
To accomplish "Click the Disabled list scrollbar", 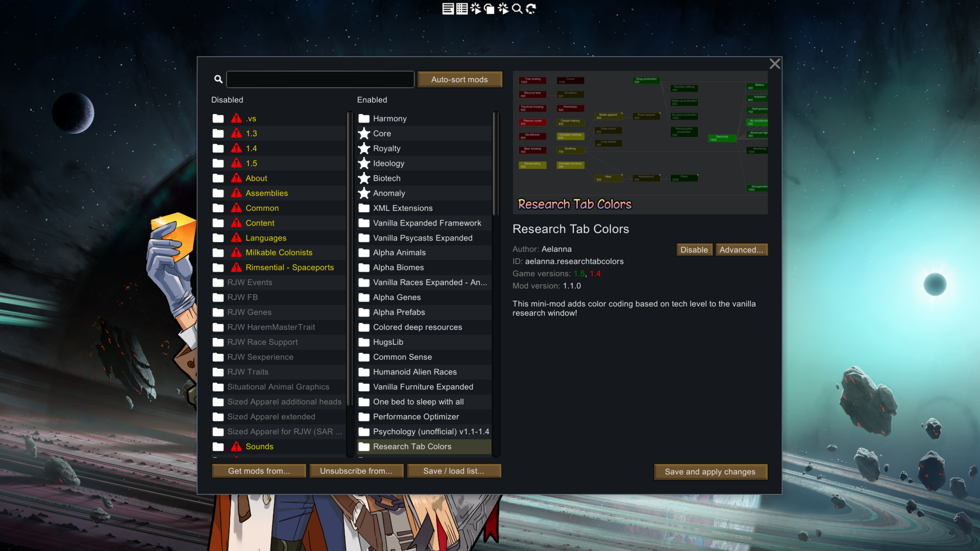I will click(350, 259).
